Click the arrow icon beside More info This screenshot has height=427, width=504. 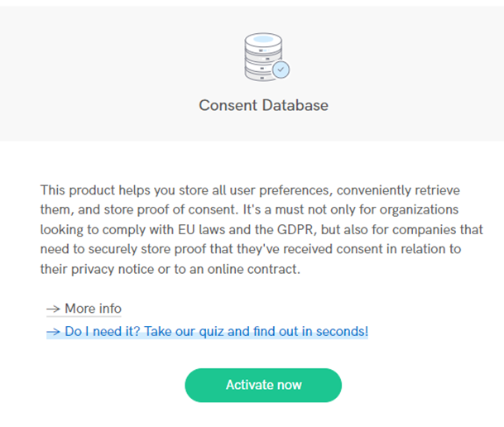[x=53, y=309]
